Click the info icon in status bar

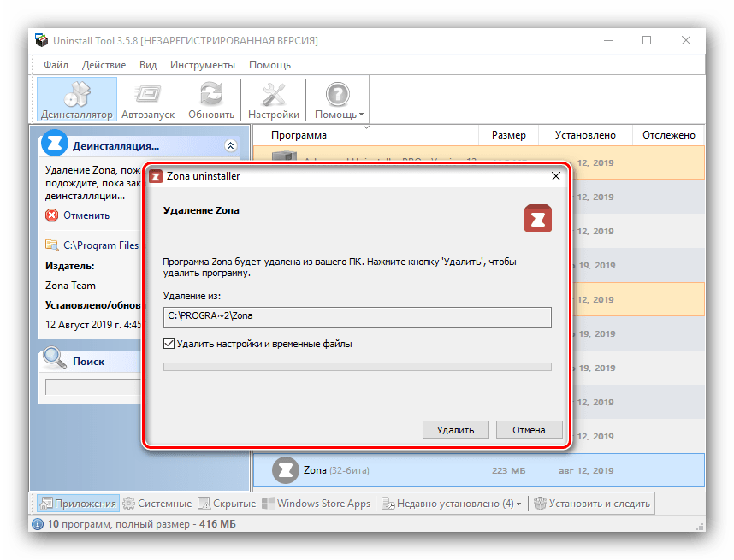(38, 524)
